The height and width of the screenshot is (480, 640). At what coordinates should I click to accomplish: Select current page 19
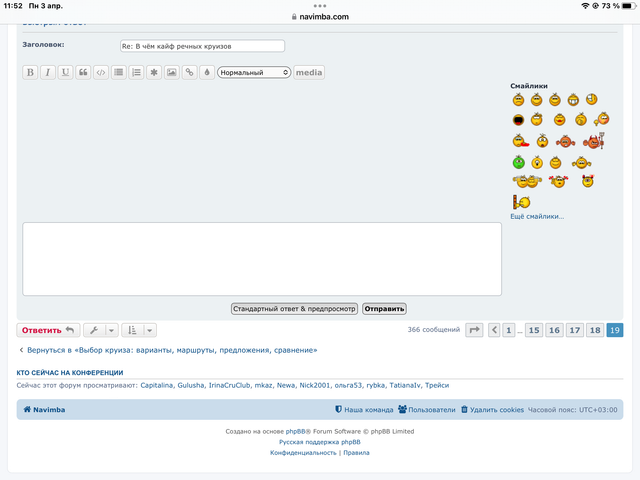pos(615,330)
